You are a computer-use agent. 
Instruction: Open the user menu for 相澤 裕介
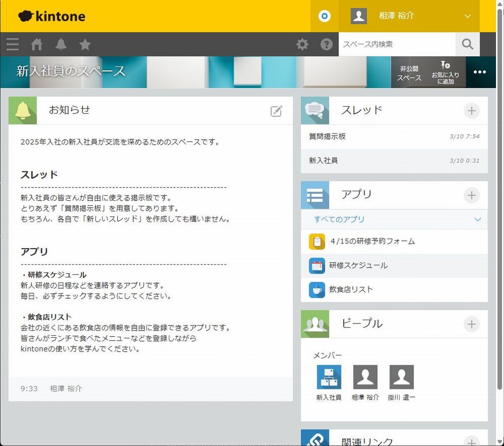coord(409,16)
